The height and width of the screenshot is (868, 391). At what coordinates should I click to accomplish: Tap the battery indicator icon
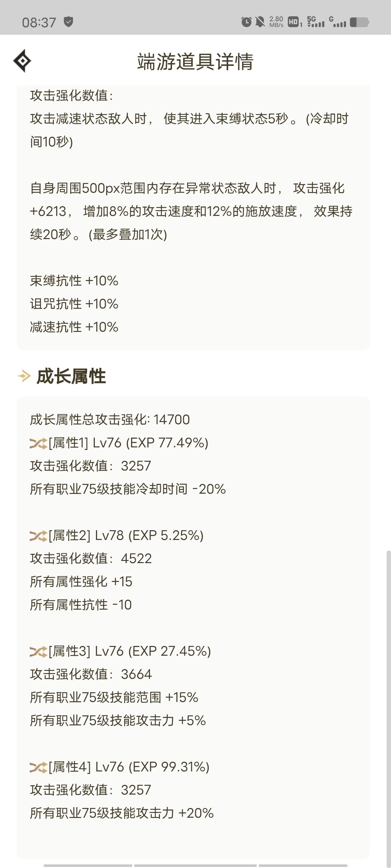point(360,22)
